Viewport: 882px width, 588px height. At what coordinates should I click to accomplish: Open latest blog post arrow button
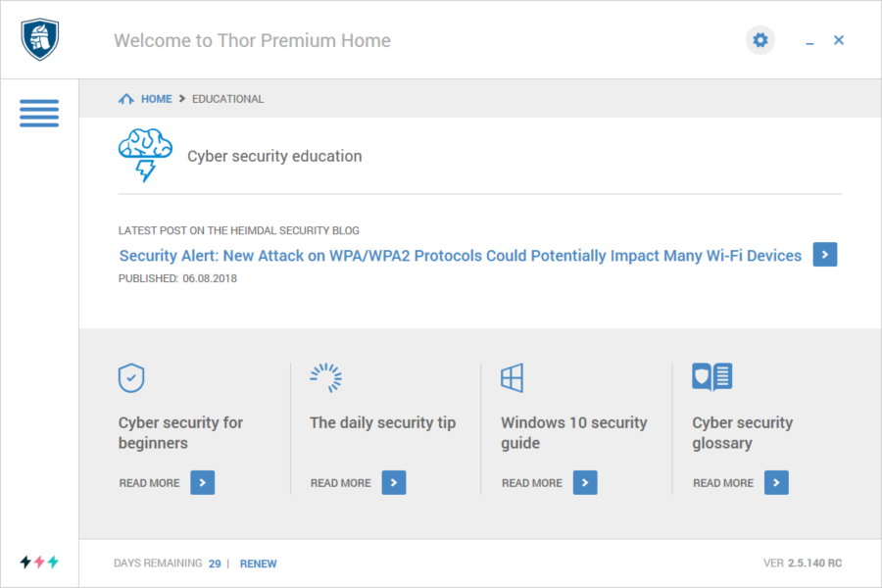pos(824,255)
